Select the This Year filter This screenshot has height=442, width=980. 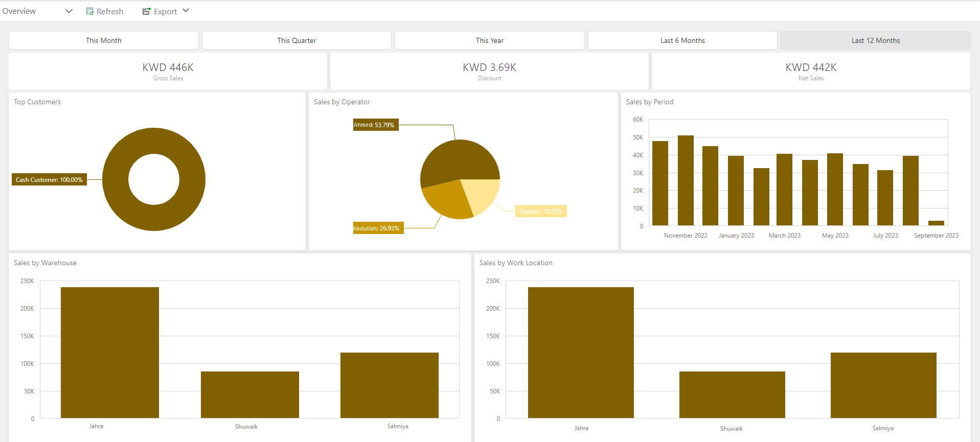coord(489,40)
